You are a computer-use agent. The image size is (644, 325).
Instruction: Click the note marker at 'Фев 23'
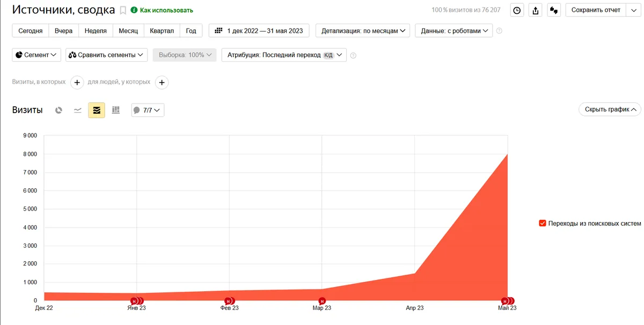point(229,301)
